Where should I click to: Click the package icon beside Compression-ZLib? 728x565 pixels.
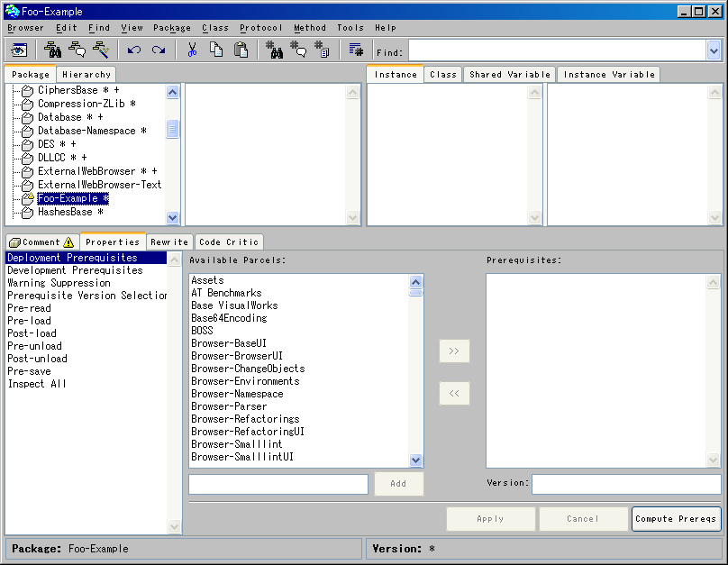point(27,104)
